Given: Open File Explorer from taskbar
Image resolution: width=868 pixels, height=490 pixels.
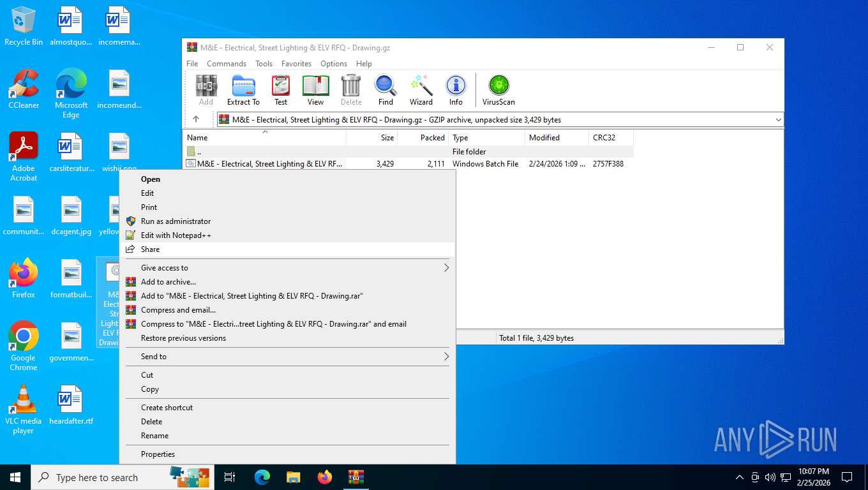Looking at the screenshot, I should coord(294,477).
